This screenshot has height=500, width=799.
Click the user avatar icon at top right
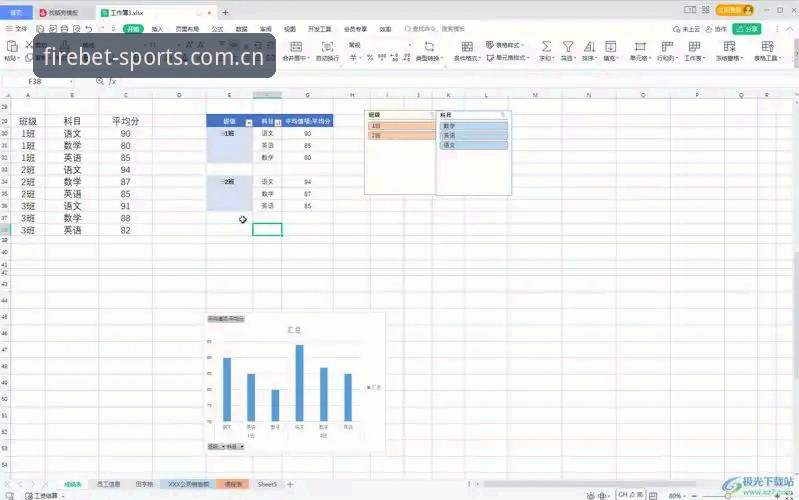(x=748, y=10)
